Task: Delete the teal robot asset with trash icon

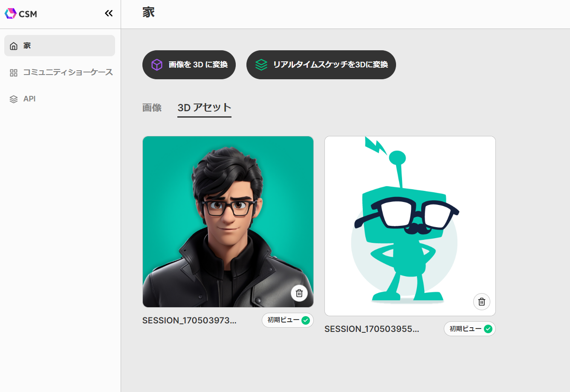Action: coord(481,302)
